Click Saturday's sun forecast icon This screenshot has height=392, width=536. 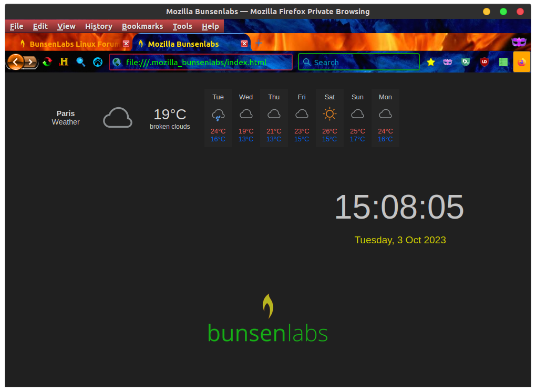329,114
